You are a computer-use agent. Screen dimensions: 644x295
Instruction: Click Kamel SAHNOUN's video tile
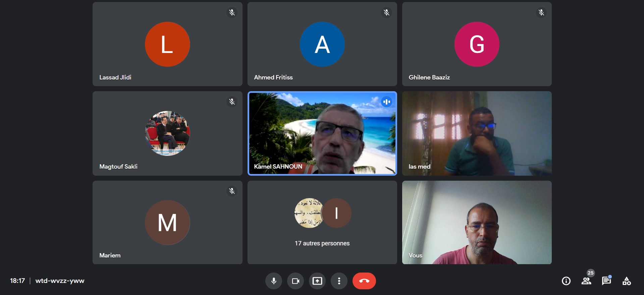(322, 133)
